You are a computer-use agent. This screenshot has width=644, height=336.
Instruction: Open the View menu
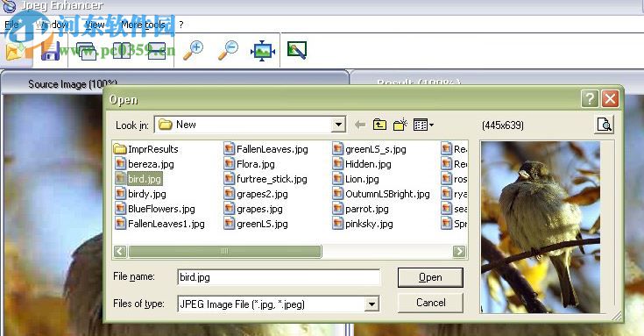tap(95, 25)
